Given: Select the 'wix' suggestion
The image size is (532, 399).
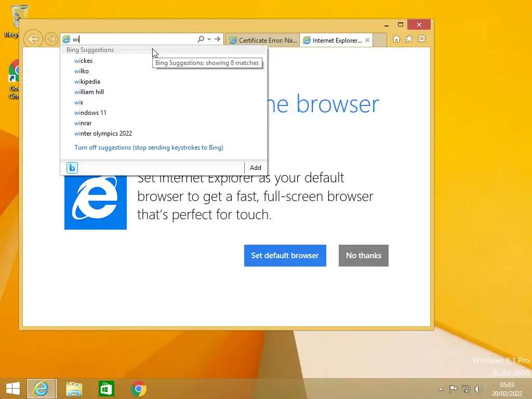Looking at the screenshot, I should coord(164,102).
